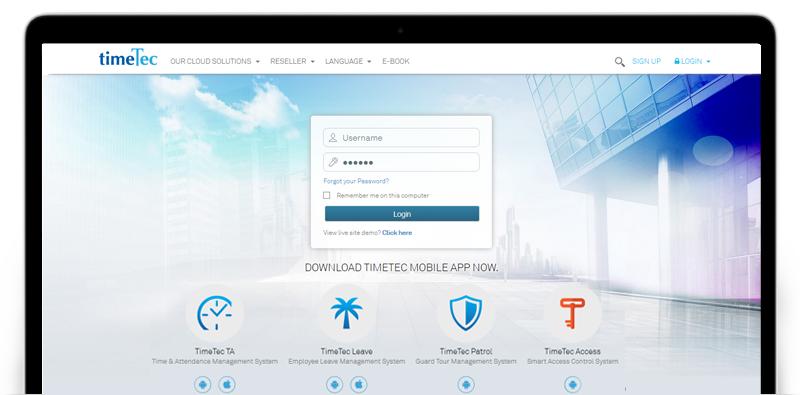Select the TimeTec Patrol shield icon
800x395 pixels.
(x=466, y=313)
